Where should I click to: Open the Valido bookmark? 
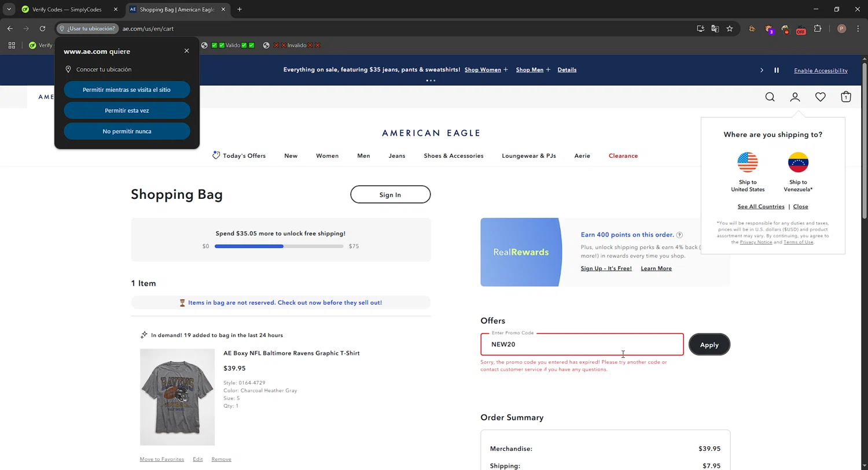(228, 45)
